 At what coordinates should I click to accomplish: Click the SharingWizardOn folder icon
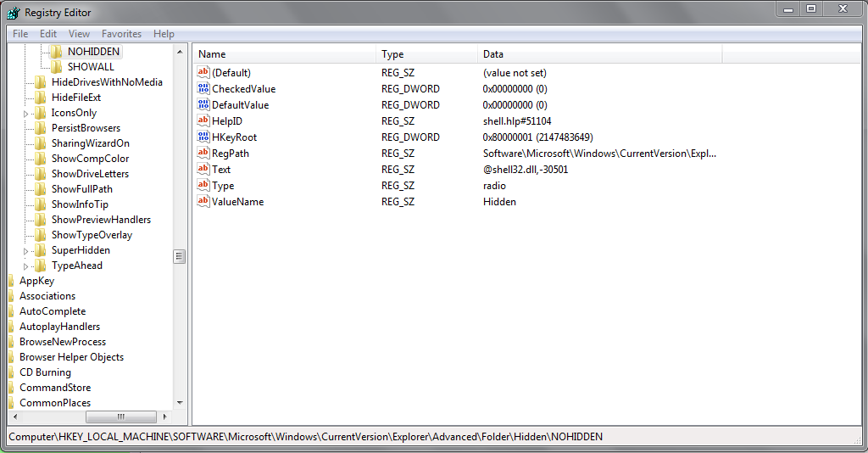[40, 143]
